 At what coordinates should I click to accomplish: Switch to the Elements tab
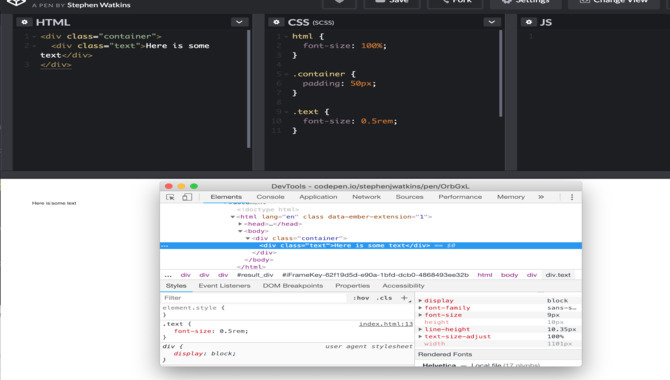(x=226, y=197)
